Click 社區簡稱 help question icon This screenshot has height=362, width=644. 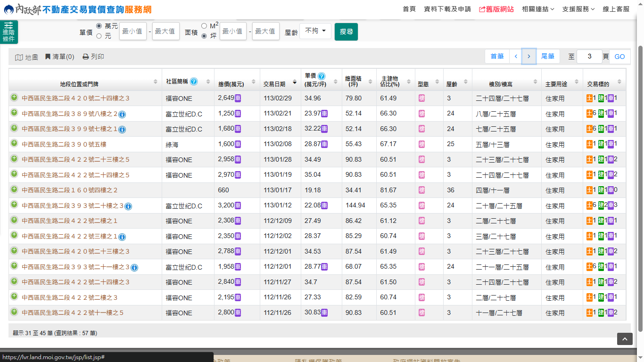(194, 81)
